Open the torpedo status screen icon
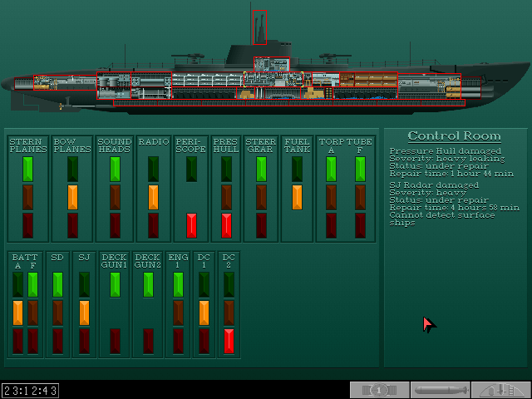The height and width of the screenshot is (399, 532). 440,390
